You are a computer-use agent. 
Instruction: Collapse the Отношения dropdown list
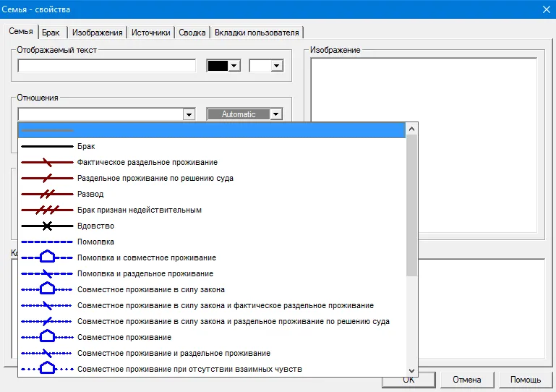click(189, 114)
